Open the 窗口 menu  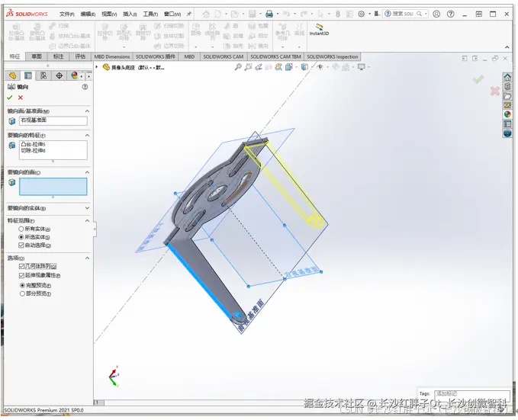point(172,14)
